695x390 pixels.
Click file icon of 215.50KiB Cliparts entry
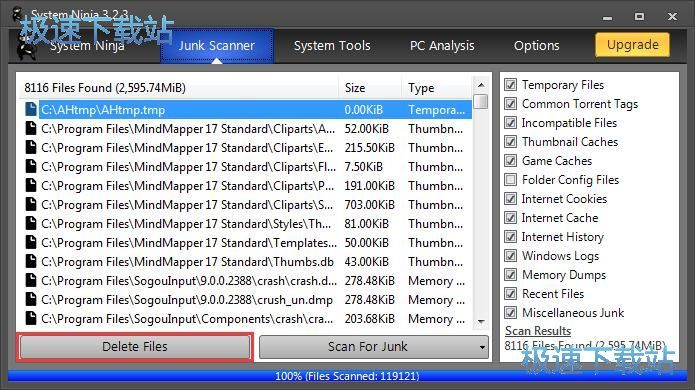click(x=31, y=148)
